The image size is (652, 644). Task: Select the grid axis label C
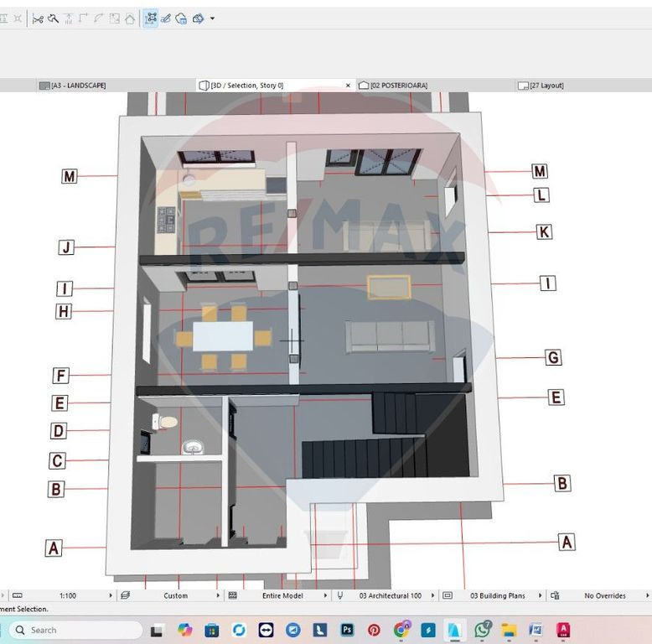click(57, 461)
